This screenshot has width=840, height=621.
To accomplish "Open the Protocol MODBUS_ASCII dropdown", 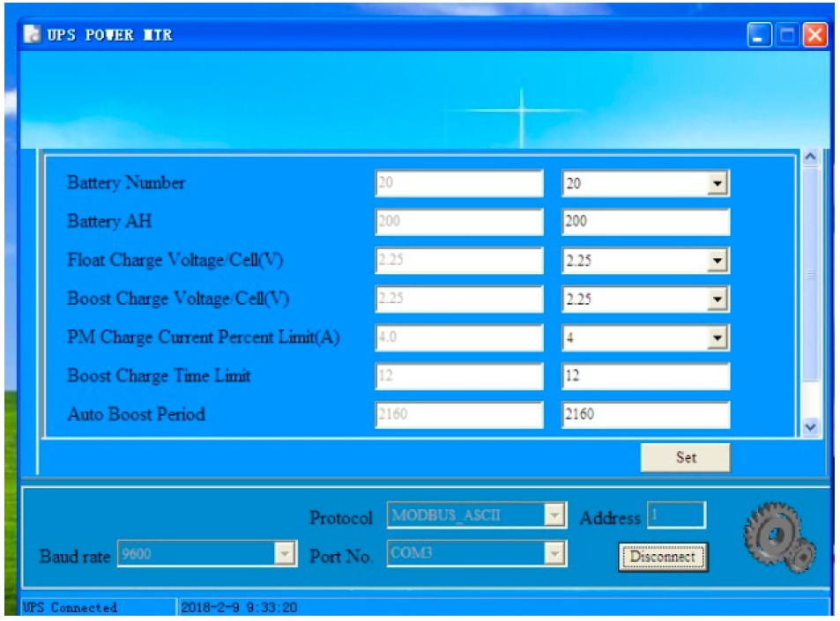I will pos(554,516).
